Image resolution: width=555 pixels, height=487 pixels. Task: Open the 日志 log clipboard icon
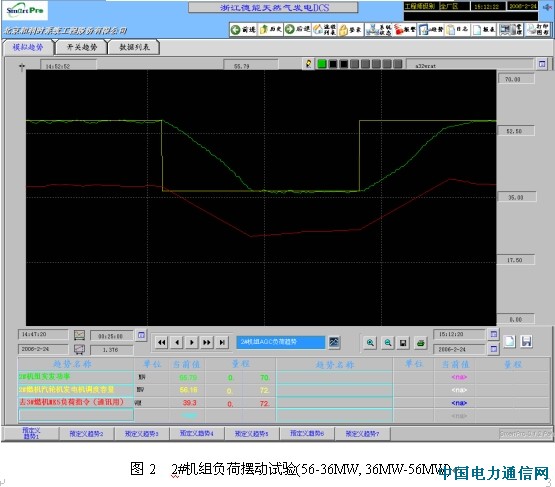coord(457,30)
